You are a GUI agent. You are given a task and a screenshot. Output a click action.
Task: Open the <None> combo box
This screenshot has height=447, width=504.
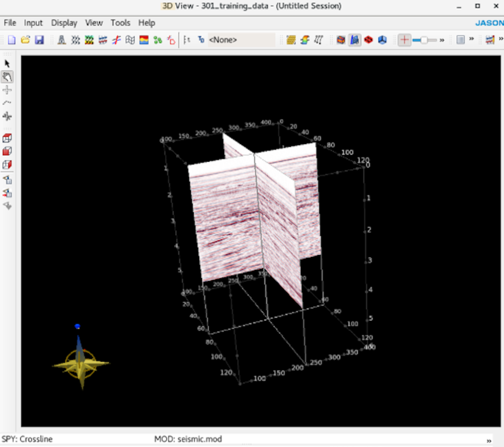[241, 40]
